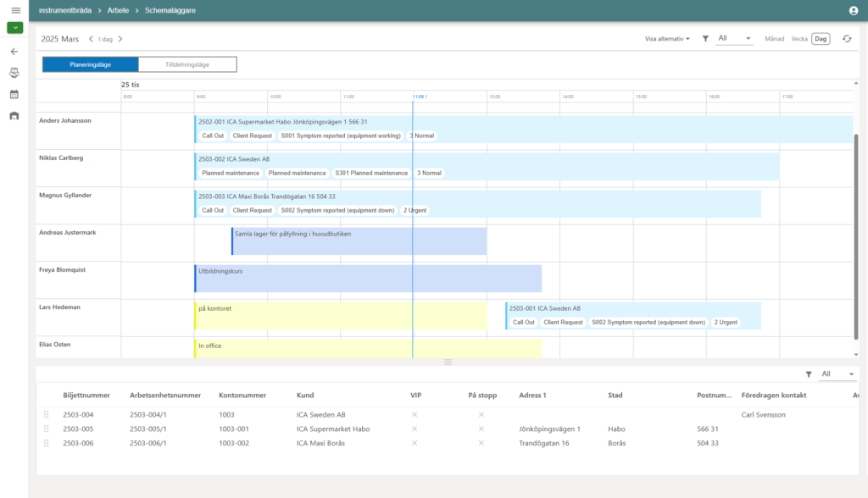Click the scheduler vertical scrollbar
Image resolution: width=868 pixels, height=498 pixels.
(856, 235)
